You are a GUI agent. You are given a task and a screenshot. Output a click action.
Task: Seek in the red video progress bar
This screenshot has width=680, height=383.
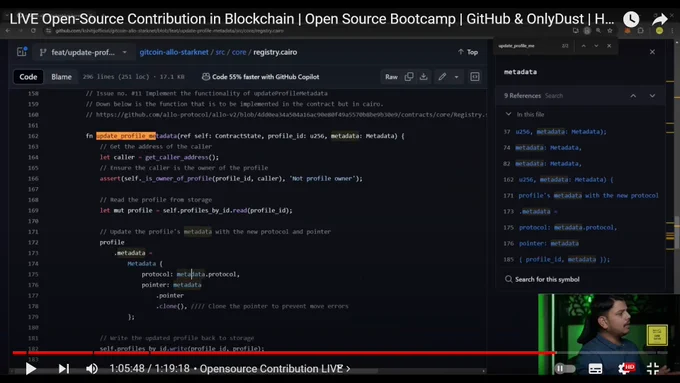(x=284, y=353)
